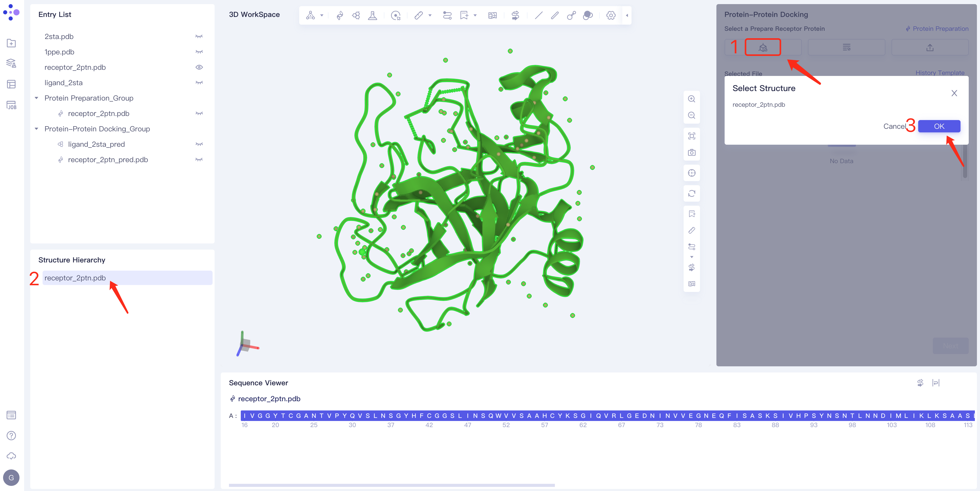The image size is (980, 491).
Task: Collapse the Protein-Protein Docking_Group
Action: (x=36, y=129)
